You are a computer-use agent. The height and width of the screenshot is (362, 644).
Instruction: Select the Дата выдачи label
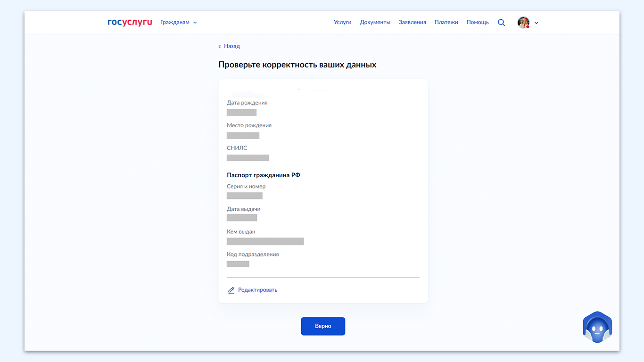coord(244,209)
